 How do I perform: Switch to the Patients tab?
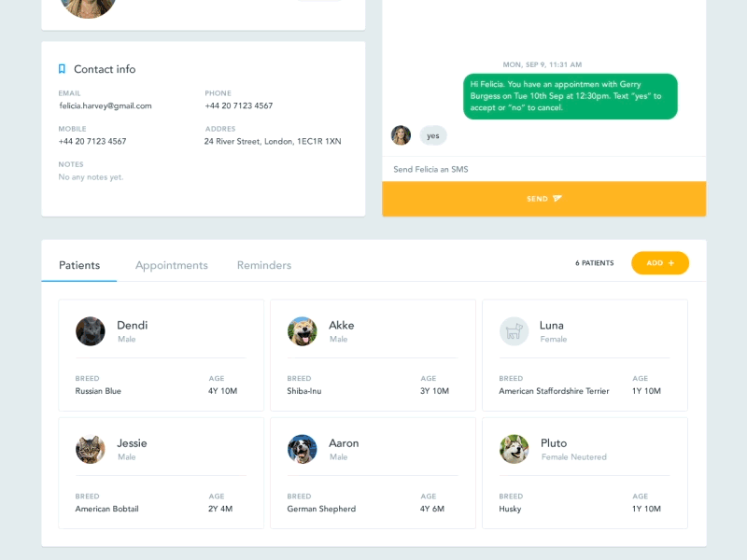[79, 265]
